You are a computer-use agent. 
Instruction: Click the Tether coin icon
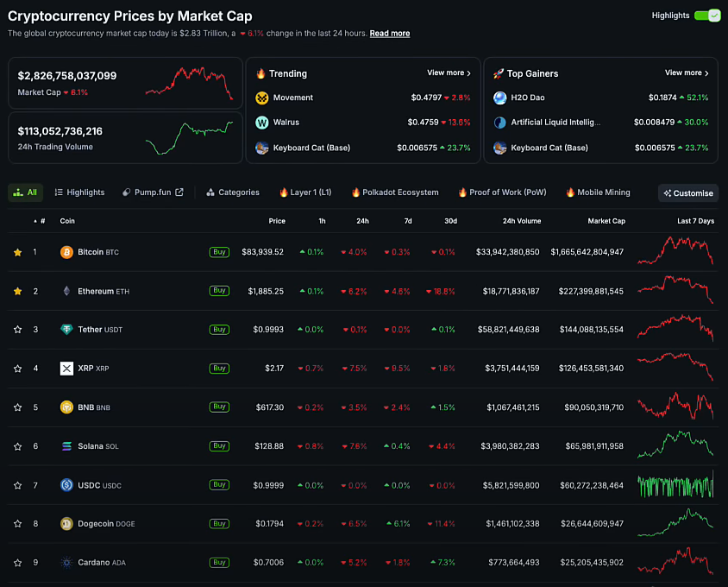pos(66,330)
